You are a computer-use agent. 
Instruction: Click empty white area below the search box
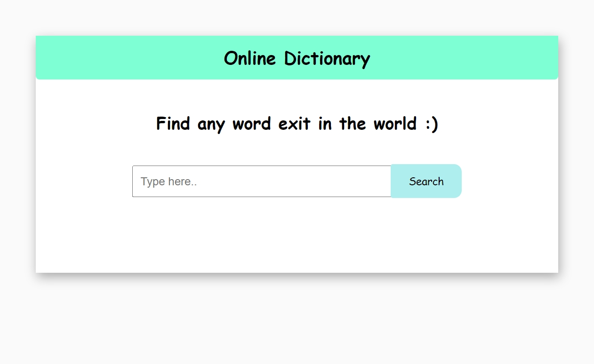point(297,235)
